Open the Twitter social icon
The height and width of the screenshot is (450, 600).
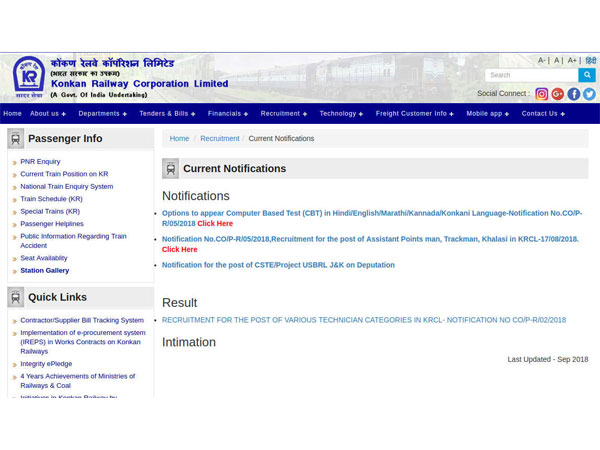[589, 94]
